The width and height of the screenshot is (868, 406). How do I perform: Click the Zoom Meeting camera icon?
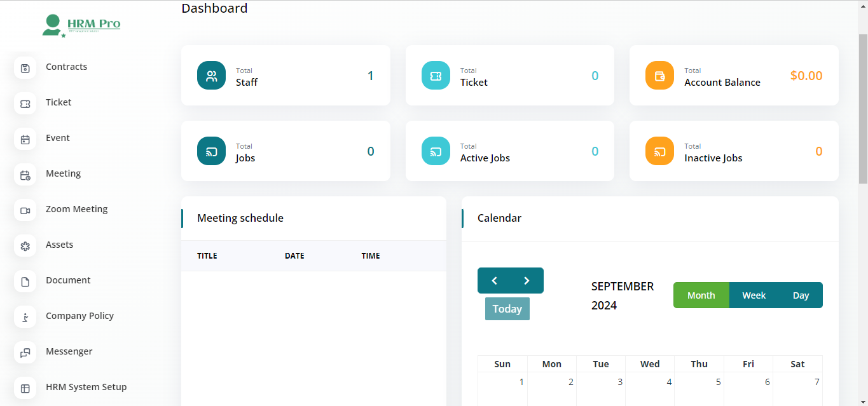[x=25, y=210]
